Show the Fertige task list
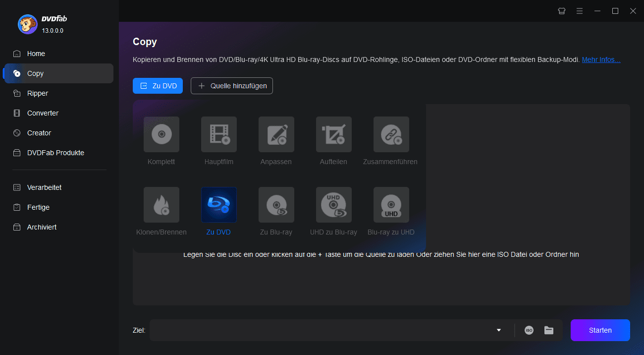The height and width of the screenshot is (355, 644). [x=58, y=207]
